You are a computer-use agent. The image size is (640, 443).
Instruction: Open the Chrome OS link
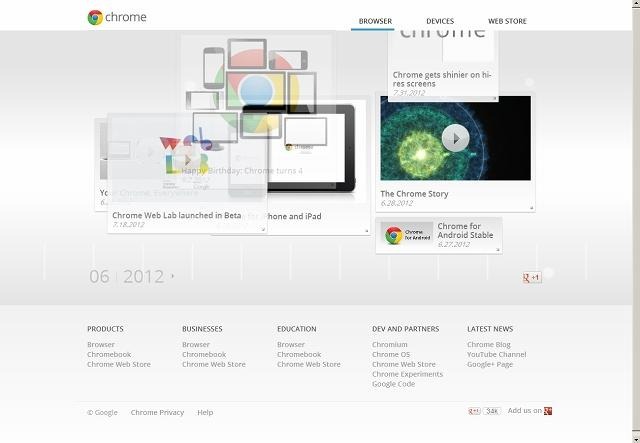pos(391,354)
